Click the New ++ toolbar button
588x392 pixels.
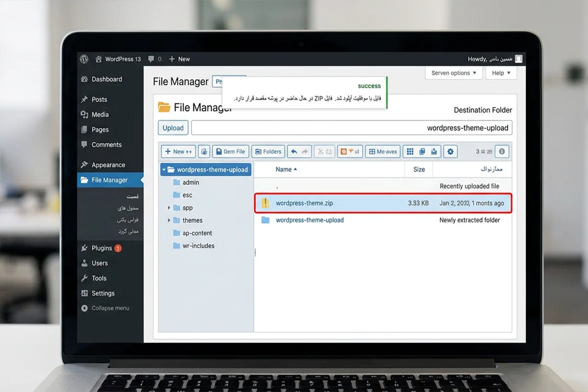178,151
